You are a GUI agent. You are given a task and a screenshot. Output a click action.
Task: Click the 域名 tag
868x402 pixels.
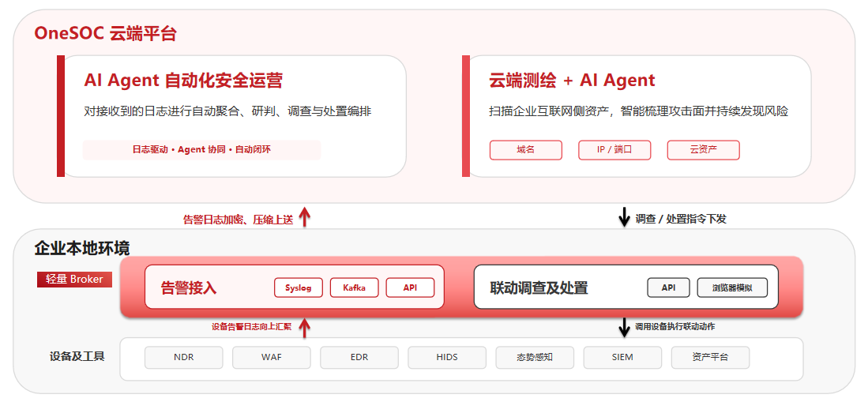525,150
